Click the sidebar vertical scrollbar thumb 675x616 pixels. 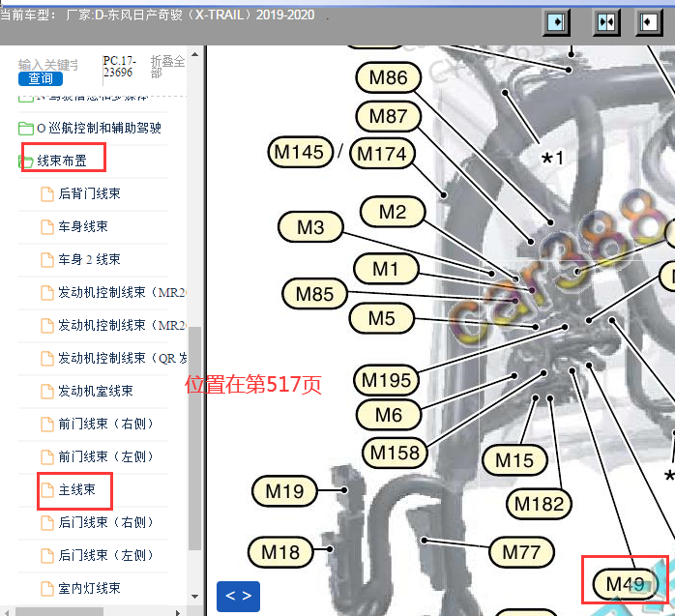click(x=195, y=438)
